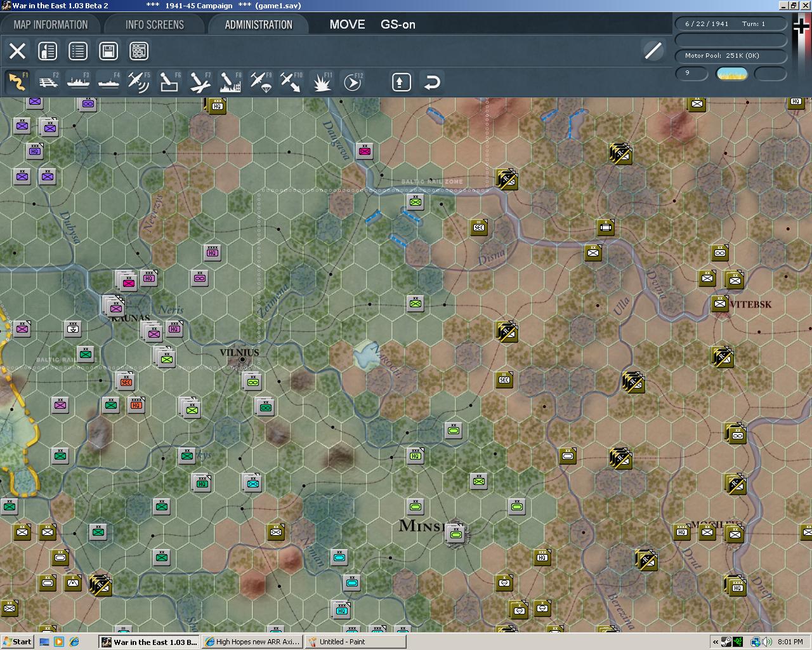
Task: Select the XXXX HQ beside Mogilev
Action: point(682,532)
